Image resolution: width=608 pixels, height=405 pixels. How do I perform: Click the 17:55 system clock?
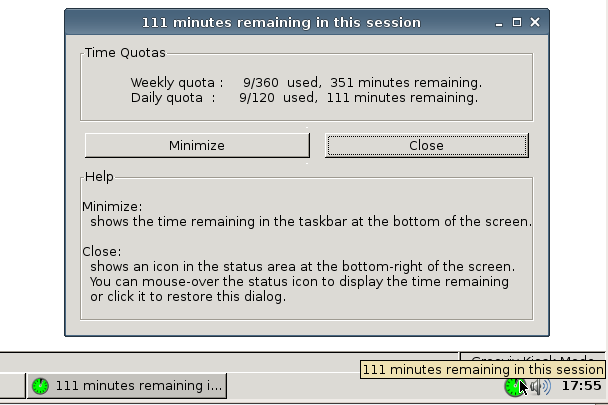581,386
